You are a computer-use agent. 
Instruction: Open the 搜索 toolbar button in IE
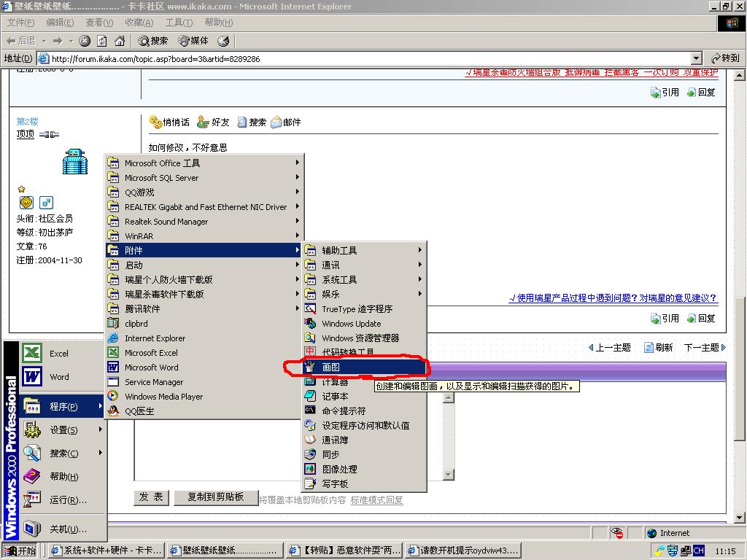click(x=153, y=41)
